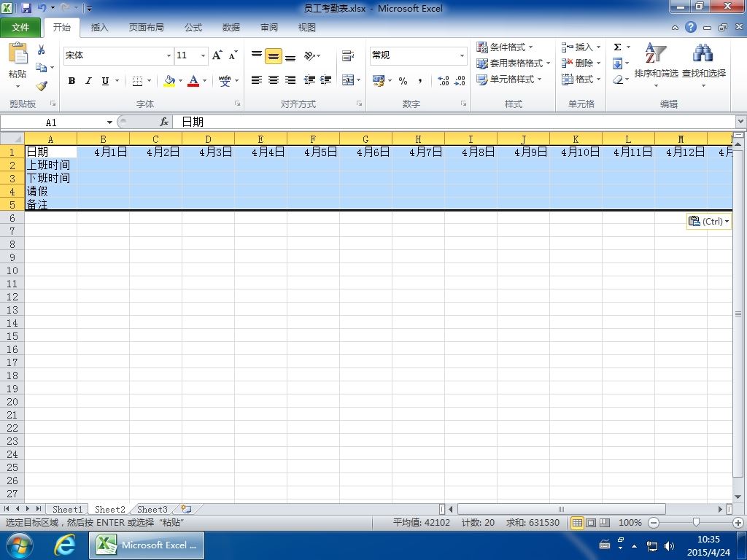Open the 文件 File tab

(20, 28)
